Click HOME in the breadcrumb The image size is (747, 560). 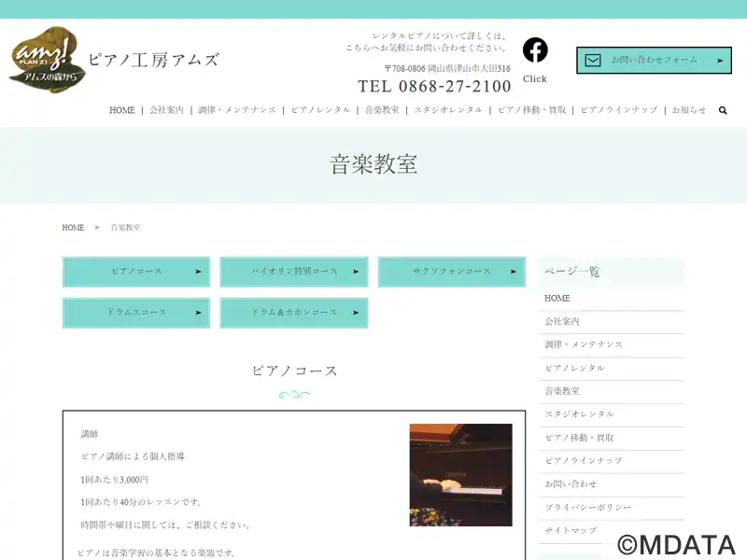(x=73, y=228)
